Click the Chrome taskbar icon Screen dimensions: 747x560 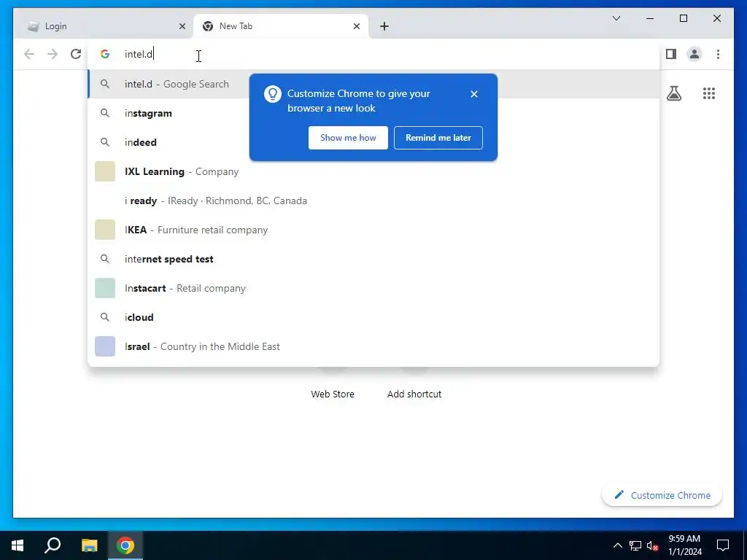point(125,545)
